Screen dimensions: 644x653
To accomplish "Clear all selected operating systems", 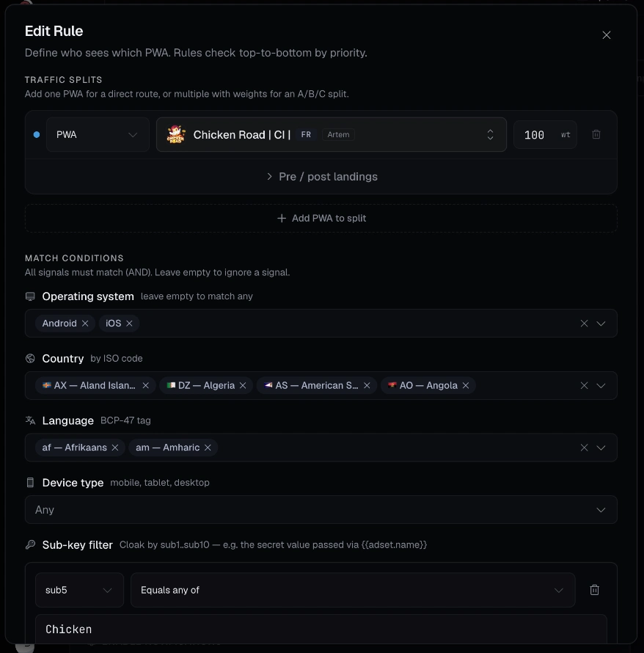I will pos(584,324).
